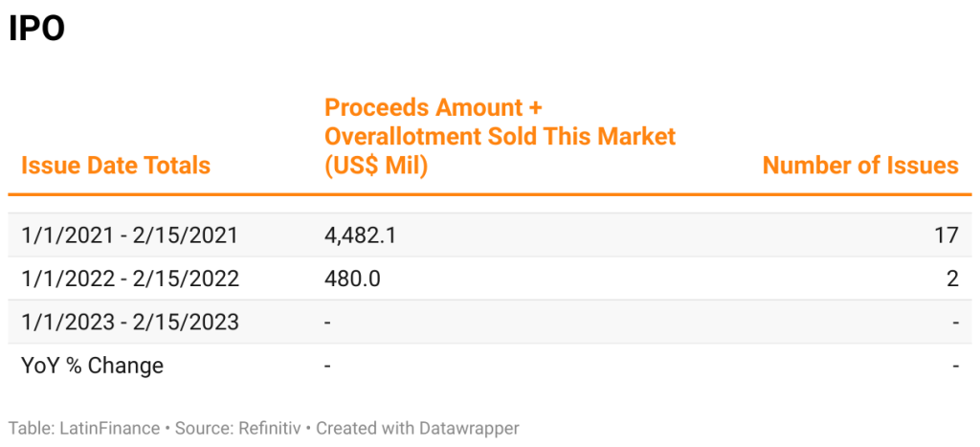Click the orange divider line below headers
Image resolution: width=980 pixels, height=447 pixels.
[490, 195]
